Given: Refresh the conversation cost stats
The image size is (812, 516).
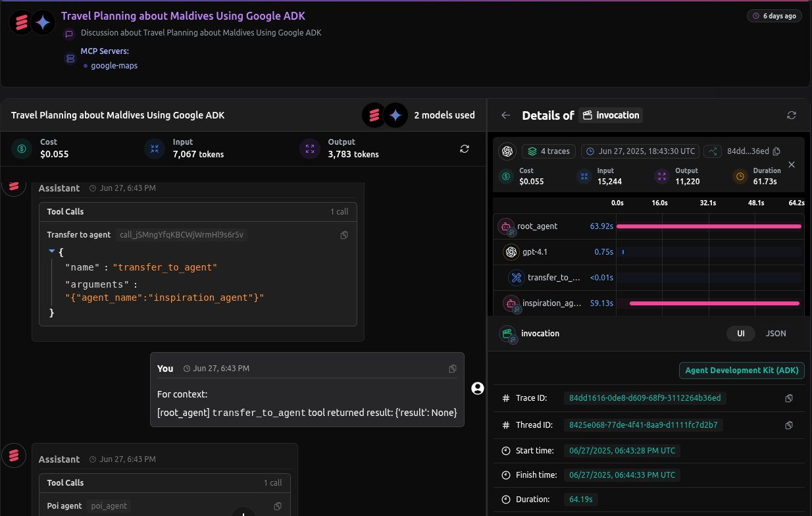Looking at the screenshot, I should coord(465,149).
